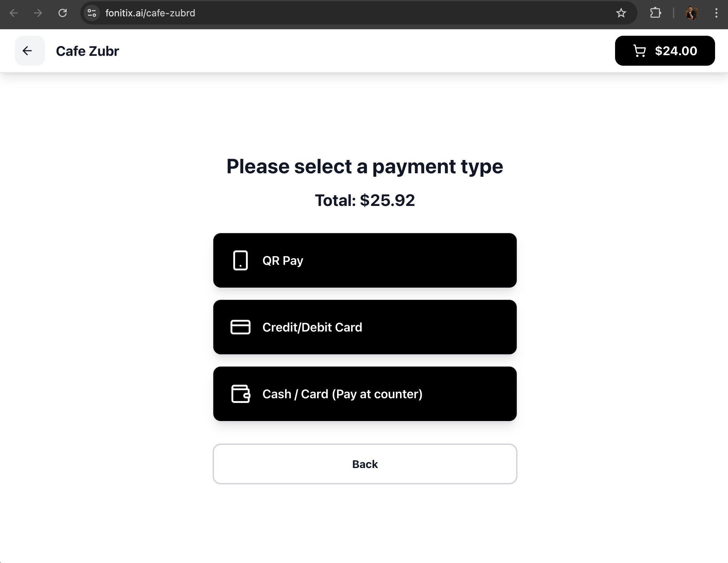728x563 pixels.
Task: View site information in the address bar
Action: point(92,13)
